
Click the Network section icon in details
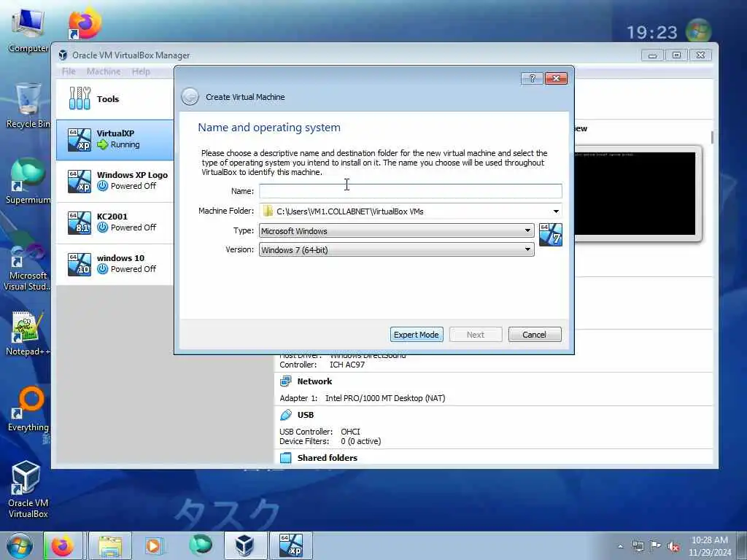(285, 381)
